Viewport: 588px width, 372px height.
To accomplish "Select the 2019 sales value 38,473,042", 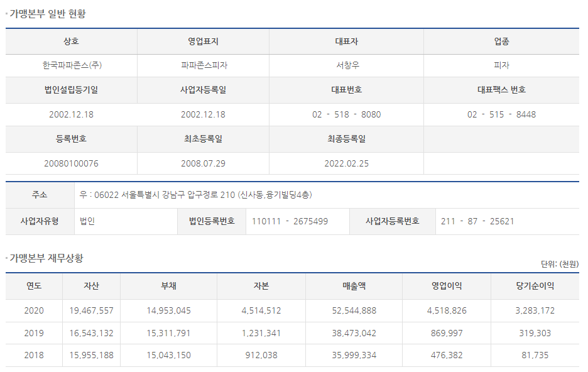I will [354, 333].
